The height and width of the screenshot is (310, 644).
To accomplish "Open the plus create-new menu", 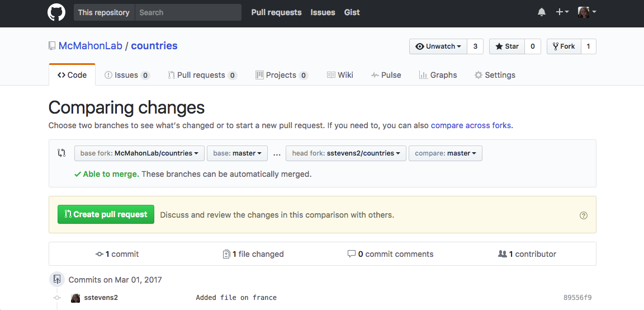I will click(x=562, y=12).
